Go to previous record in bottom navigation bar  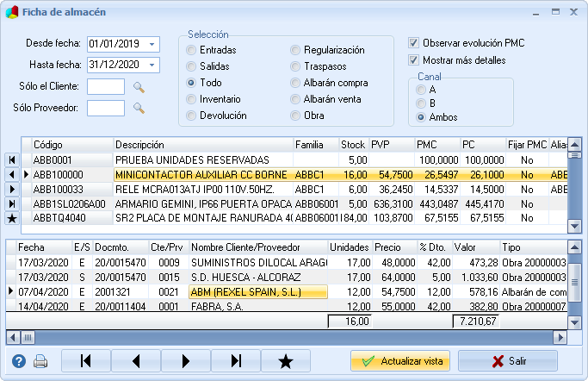coord(136,361)
